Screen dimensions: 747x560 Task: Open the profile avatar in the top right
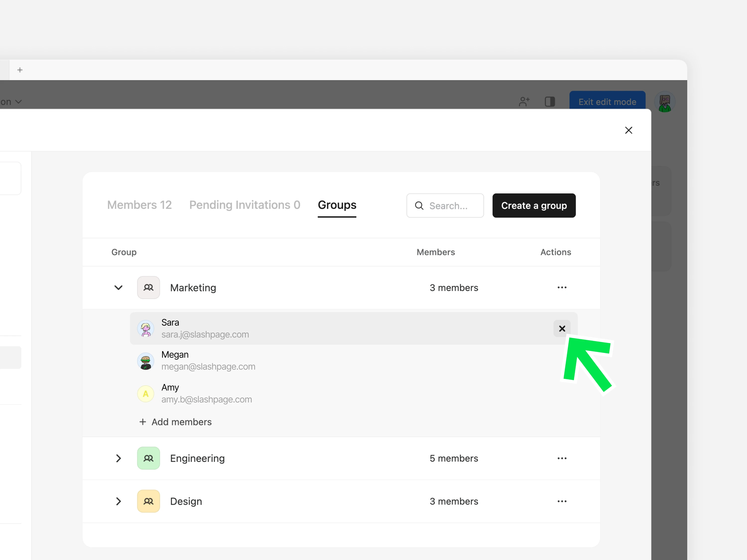(664, 102)
